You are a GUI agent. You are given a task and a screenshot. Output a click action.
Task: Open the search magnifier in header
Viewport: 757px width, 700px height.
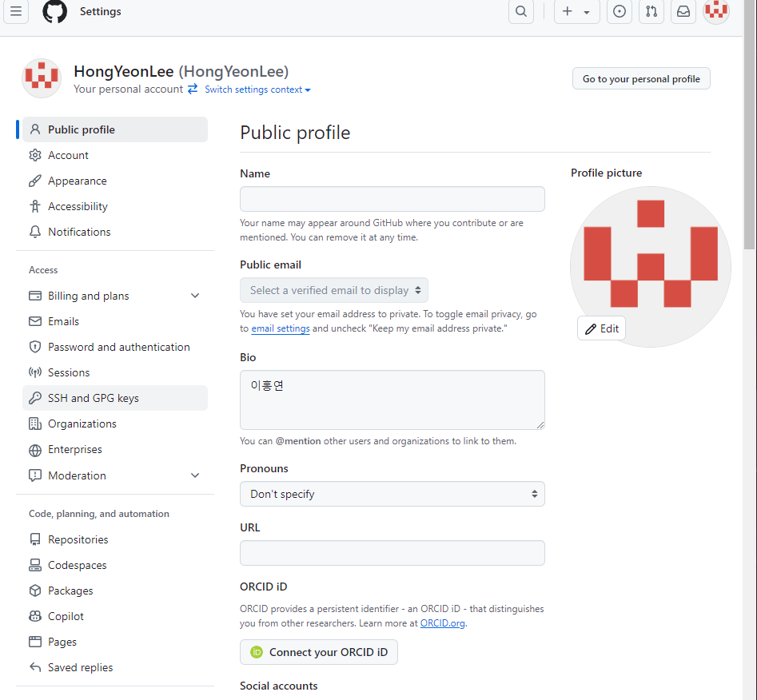pos(521,11)
